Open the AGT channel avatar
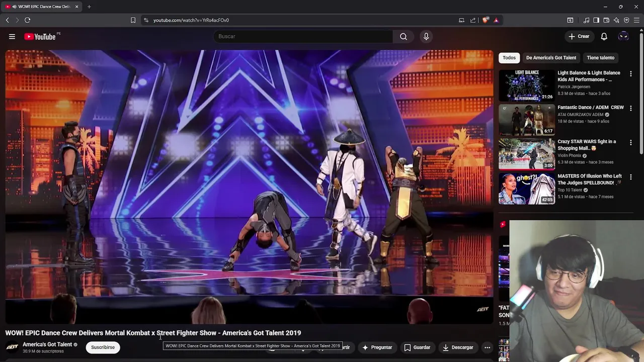This screenshot has height=362, width=644. coord(12,347)
